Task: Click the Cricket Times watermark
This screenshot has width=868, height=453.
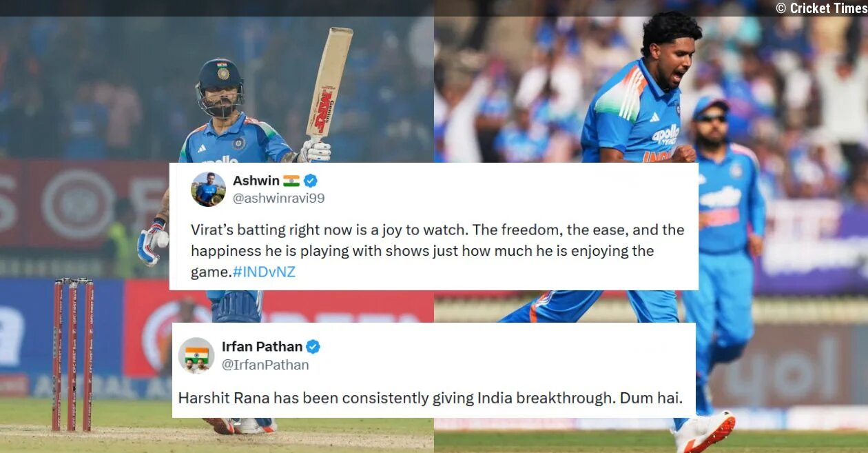Action: point(821,8)
